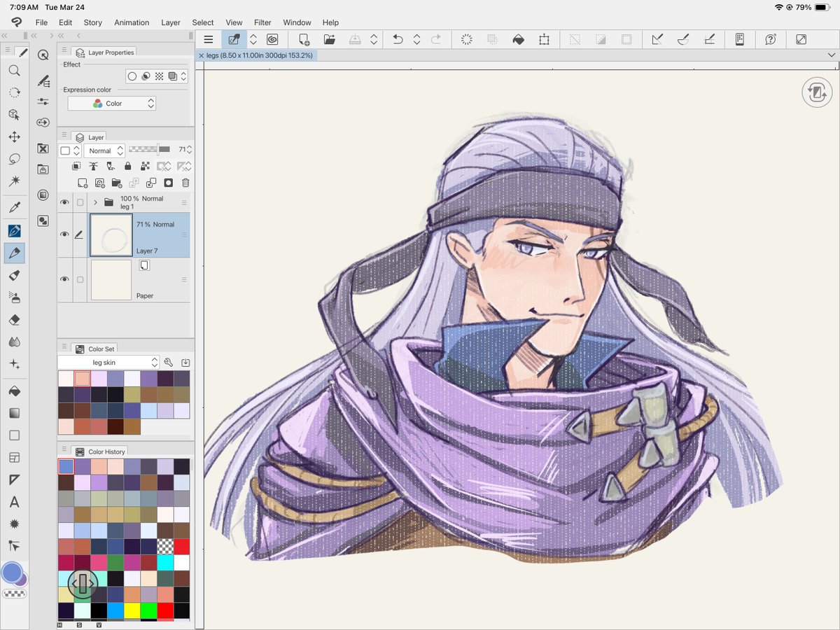Click the main blue drawing color circle
The height and width of the screenshot is (630, 840).
[12, 572]
